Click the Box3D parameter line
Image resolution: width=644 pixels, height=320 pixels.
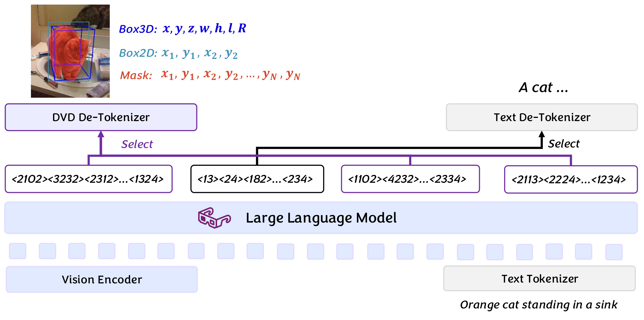[183, 29]
